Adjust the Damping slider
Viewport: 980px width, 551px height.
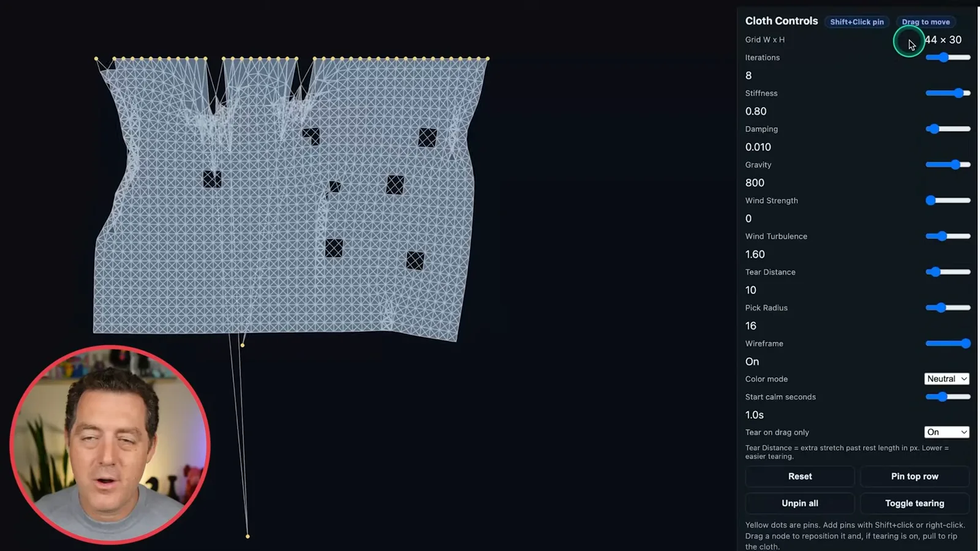tap(948, 129)
